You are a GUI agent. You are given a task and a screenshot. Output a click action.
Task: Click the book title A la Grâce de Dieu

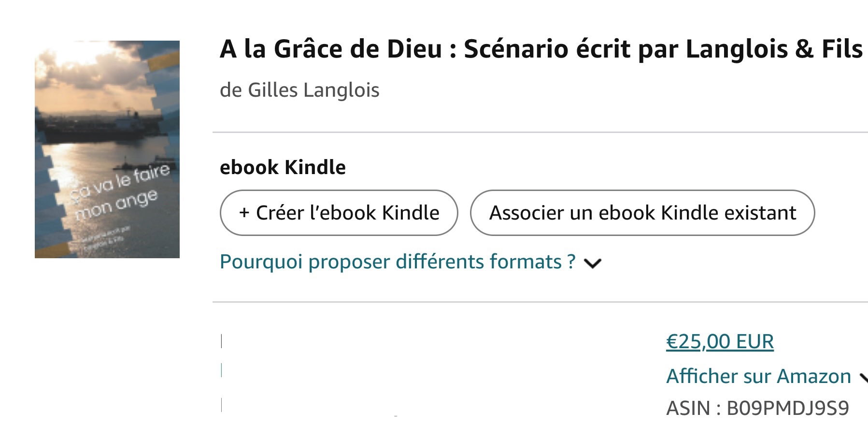(x=330, y=49)
